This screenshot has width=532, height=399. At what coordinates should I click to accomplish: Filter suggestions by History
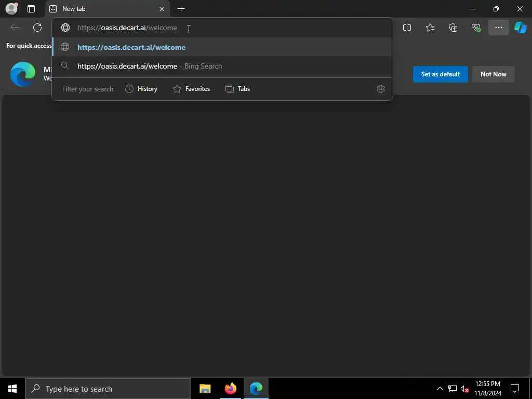point(141,89)
